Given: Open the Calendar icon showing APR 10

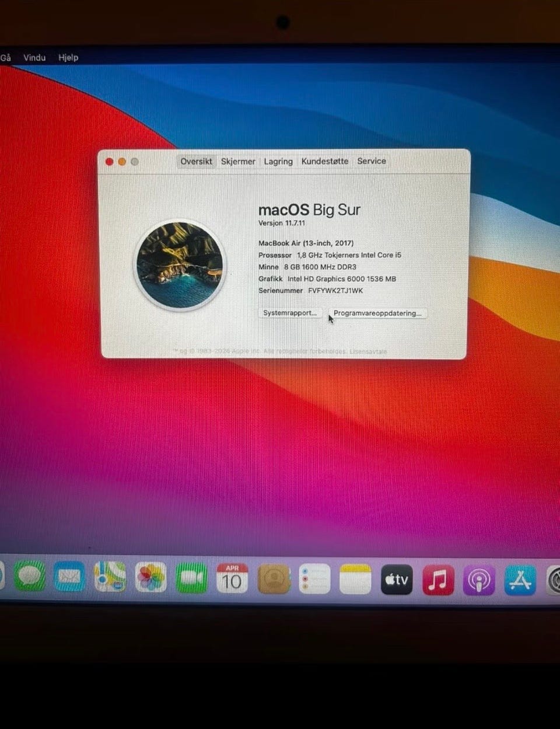Looking at the screenshot, I should (232, 578).
